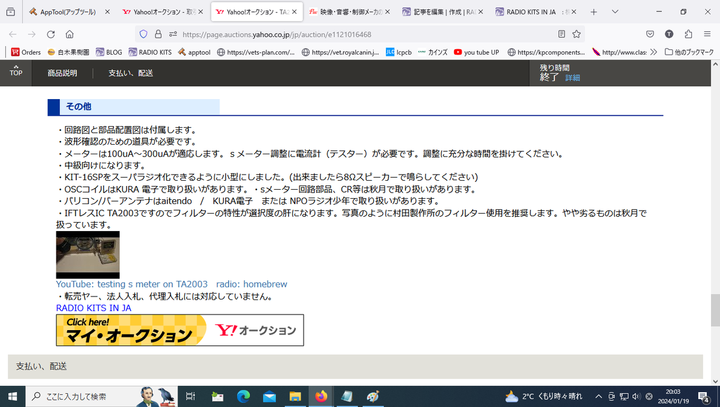
Task: Click the マイ・オークション banner
Action: [x=180, y=330]
